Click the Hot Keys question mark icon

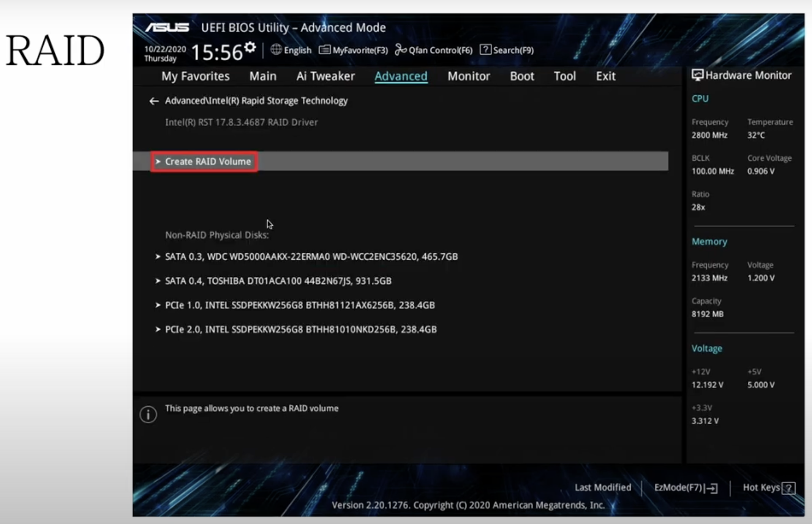pyautogui.click(x=789, y=488)
